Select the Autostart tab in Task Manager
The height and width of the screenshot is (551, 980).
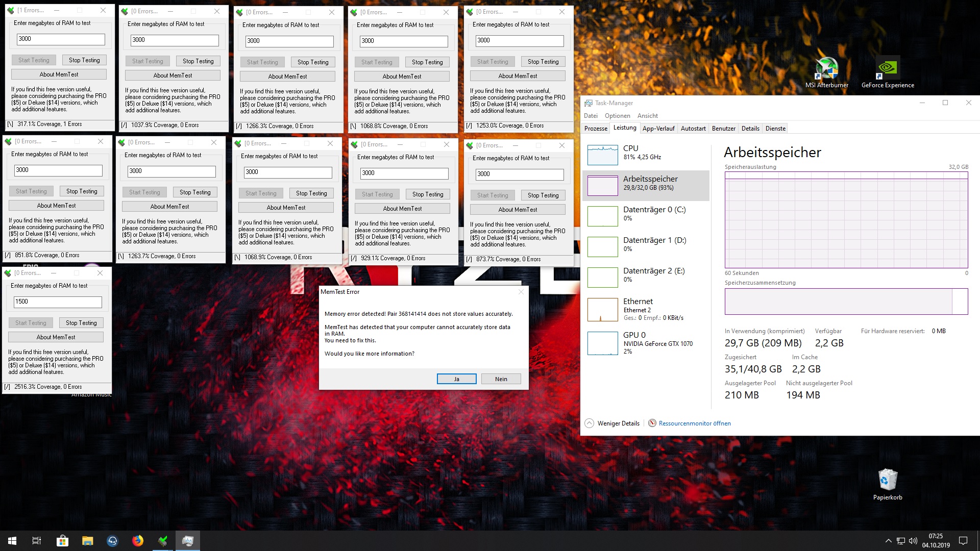693,128
